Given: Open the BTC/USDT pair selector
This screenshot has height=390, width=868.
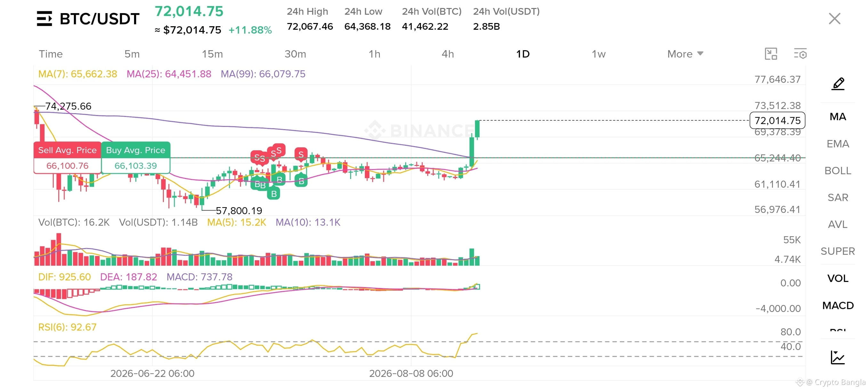Looking at the screenshot, I should 100,19.
